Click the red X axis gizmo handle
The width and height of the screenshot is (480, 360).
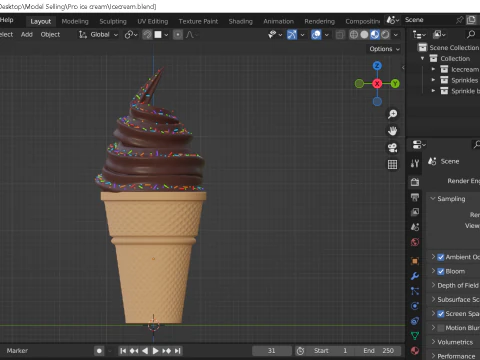[377, 83]
